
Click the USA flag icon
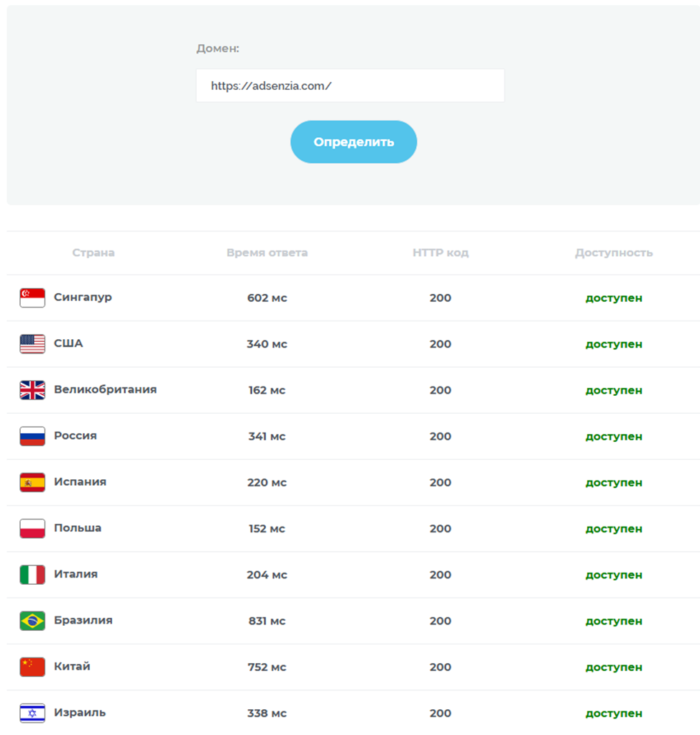pos(32,343)
